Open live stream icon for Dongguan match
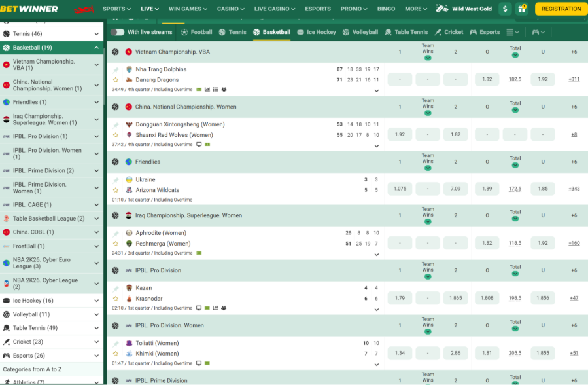The width and height of the screenshot is (588, 385). (199, 145)
